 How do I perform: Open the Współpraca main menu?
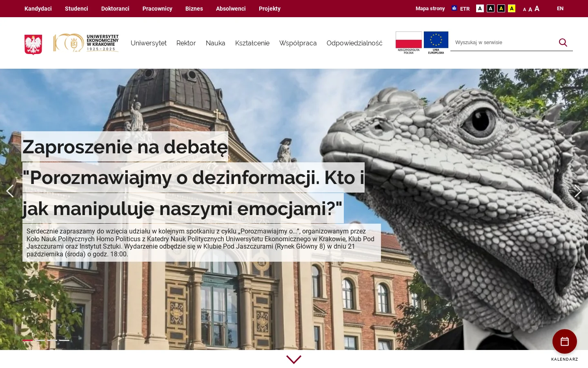298,43
